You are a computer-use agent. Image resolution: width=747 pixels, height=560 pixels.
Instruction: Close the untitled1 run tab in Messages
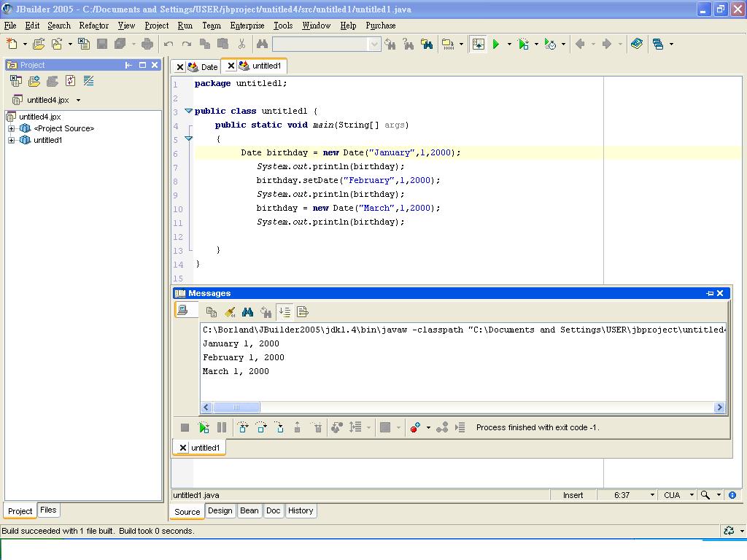click(x=183, y=448)
